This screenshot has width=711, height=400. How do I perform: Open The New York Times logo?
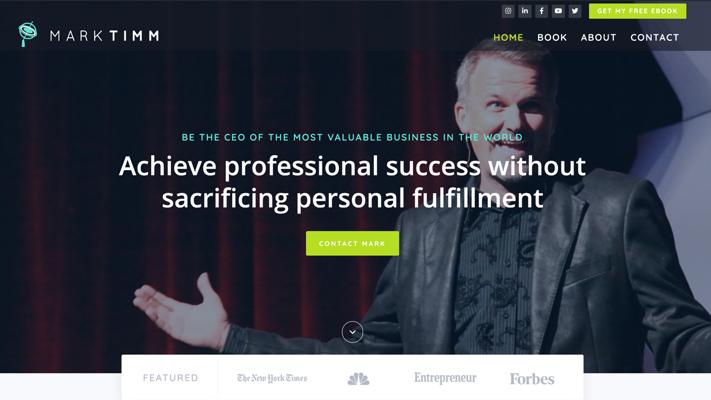(x=272, y=378)
